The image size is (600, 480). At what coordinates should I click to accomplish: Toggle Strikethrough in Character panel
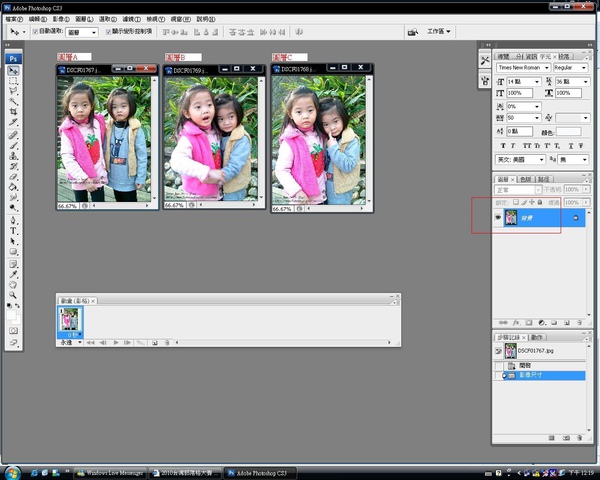(580, 146)
